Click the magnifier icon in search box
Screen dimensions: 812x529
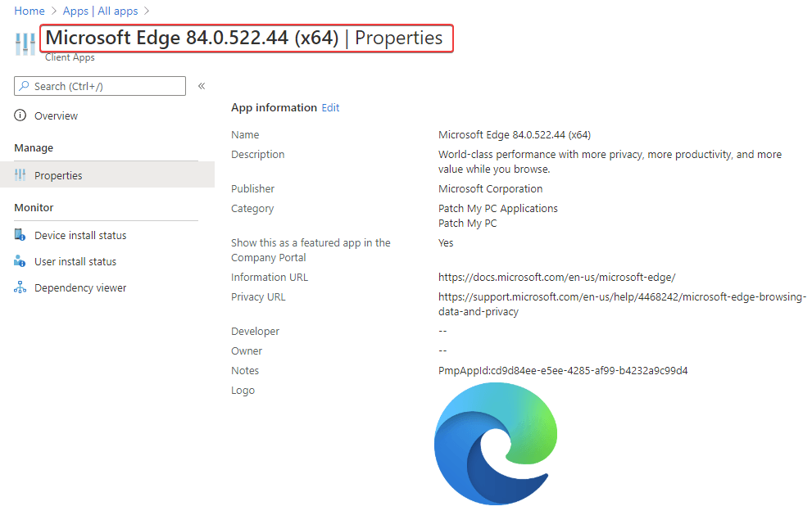point(25,87)
